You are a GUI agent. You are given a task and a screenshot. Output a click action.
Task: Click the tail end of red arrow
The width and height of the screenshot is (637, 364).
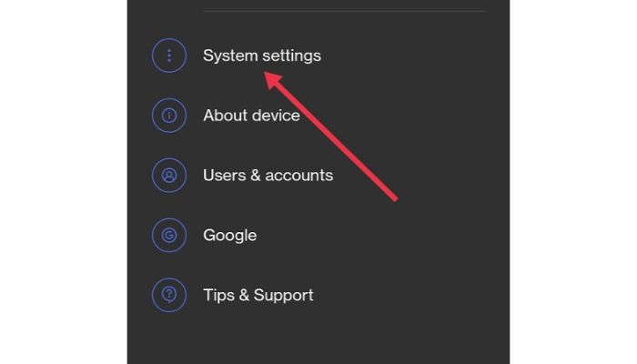pyautogui.click(x=394, y=198)
